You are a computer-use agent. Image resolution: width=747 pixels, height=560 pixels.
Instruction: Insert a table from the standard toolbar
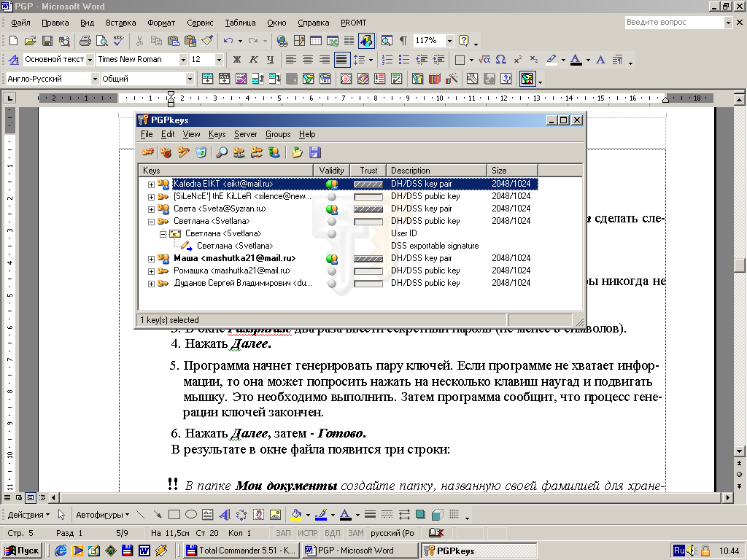[316, 41]
